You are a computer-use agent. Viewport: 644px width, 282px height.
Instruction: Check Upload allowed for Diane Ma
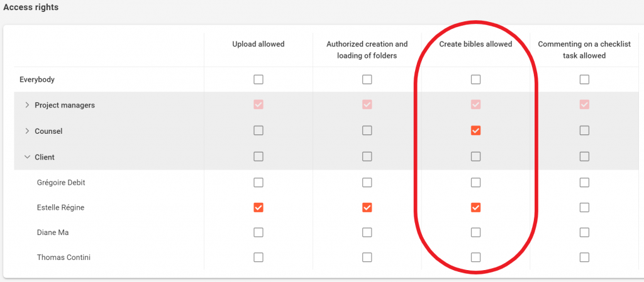(x=258, y=232)
